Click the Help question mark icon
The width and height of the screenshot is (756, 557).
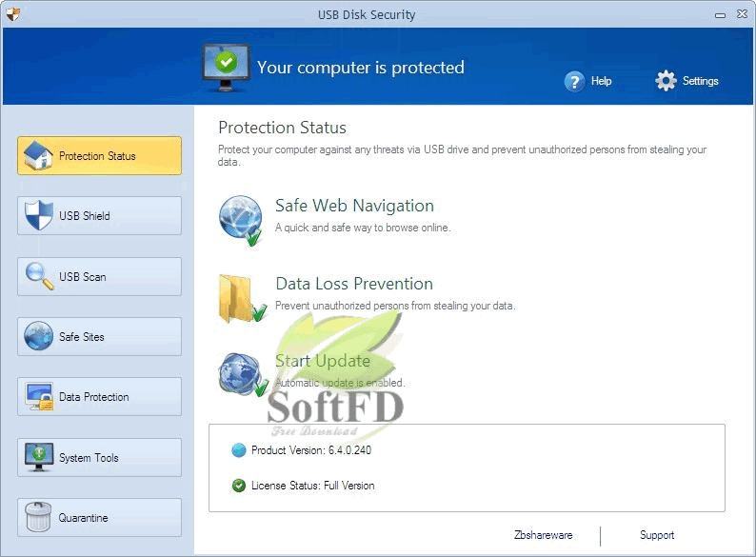pos(574,81)
